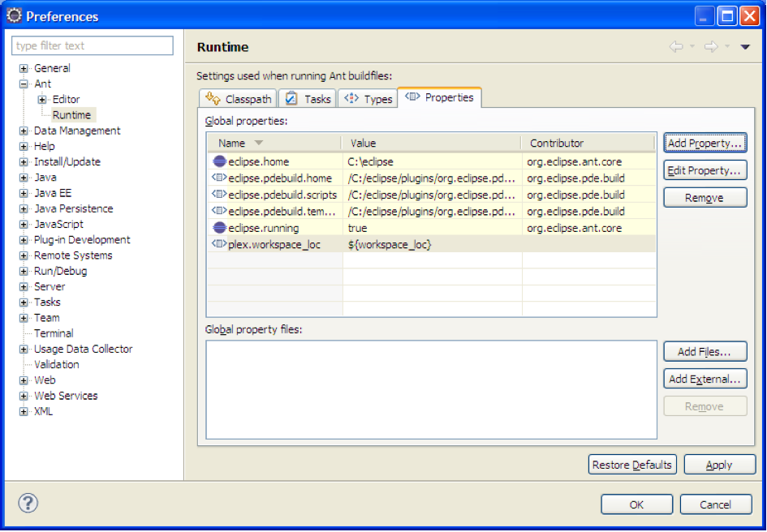Click the plex.workspace_loc property icon
Viewport: 767px width, 532px height.
click(220, 244)
